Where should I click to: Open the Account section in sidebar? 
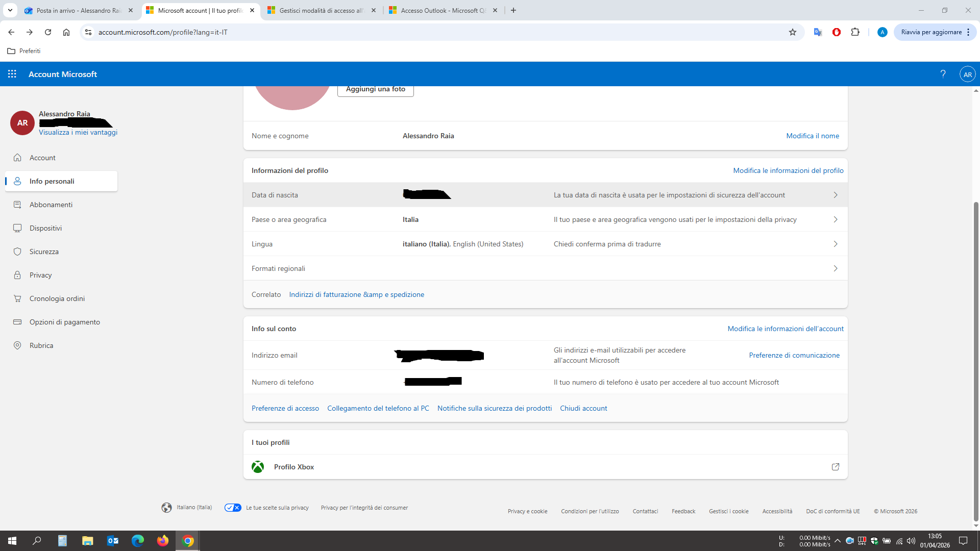click(x=61, y=158)
